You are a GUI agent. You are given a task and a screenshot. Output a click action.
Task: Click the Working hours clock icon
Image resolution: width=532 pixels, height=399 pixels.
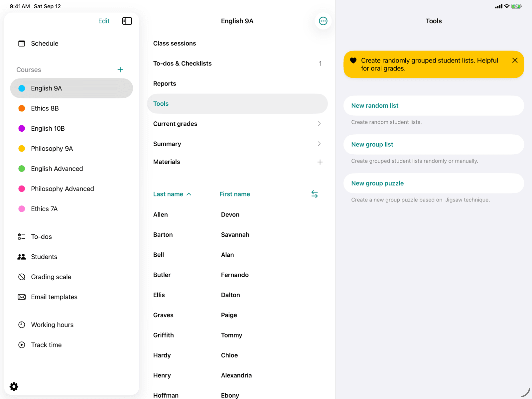click(x=22, y=325)
